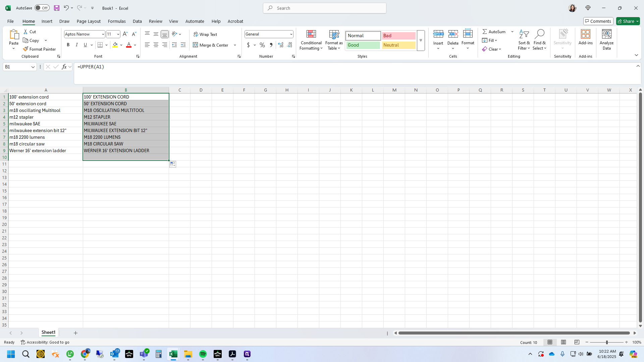Click the Delete cells icon

tap(453, 34)
